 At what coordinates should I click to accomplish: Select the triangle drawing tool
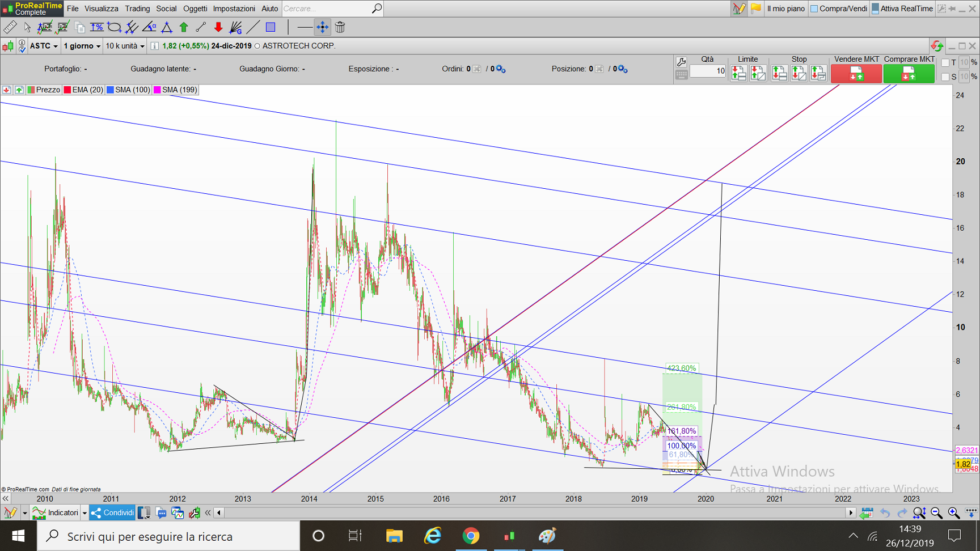[167, 27]
